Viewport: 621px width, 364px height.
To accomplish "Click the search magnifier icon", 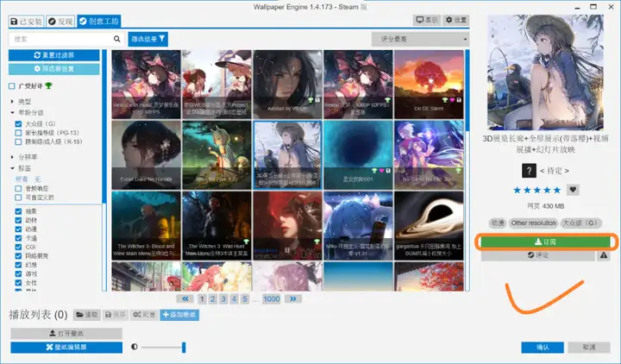I will click(x=116, y=39).
